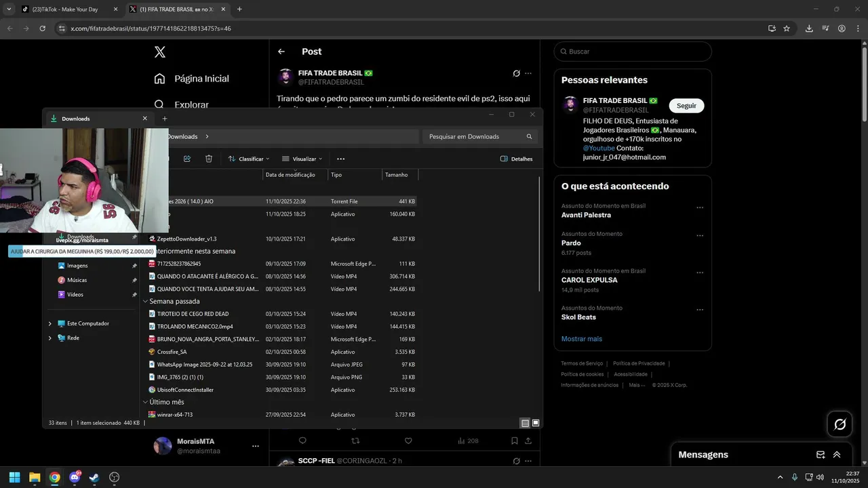Open Steam from the taskbar
This screenshot has height=488, width=868.
tap(94, 477)
